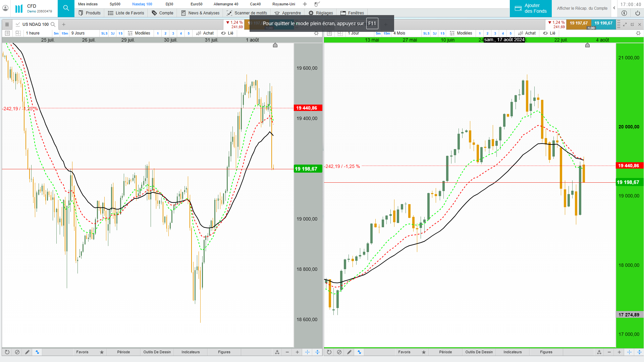This screenshot has height=362, width=644.
Task: Click the Indicateurs button in left chart
Action: [191, 352]
